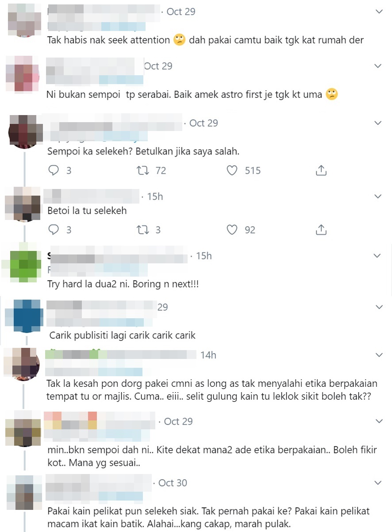Image resolution: width=392 pixels, height=532 pixels.
Task: Like the tweet with 92 likes
Action: (x=232, y=230)
